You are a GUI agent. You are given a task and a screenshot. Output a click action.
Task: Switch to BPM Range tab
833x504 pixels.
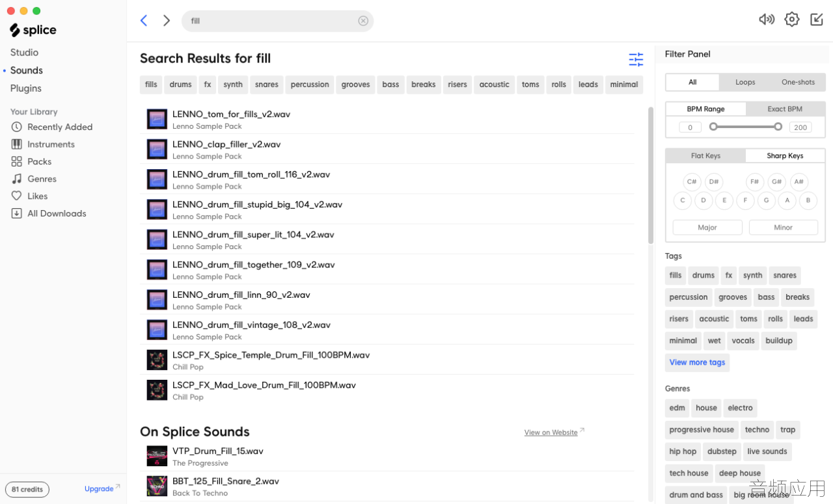pos(705,109)
